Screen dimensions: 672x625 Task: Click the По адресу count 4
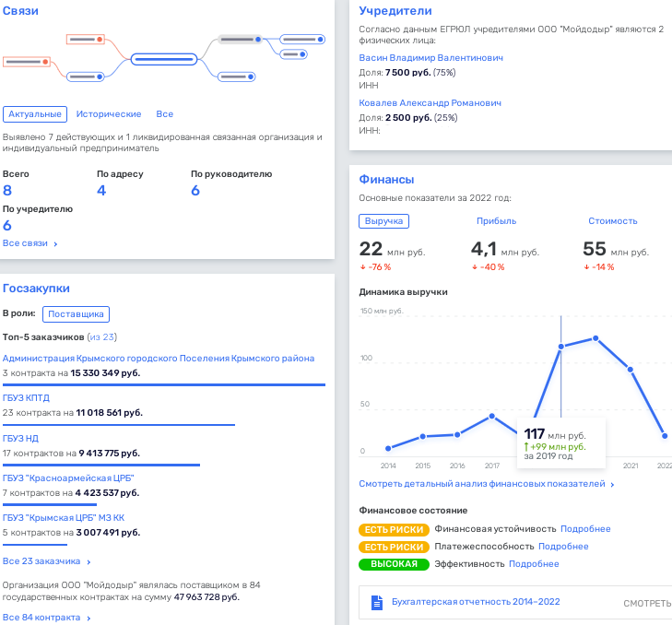pyautogui.click(x=101, y=190)
